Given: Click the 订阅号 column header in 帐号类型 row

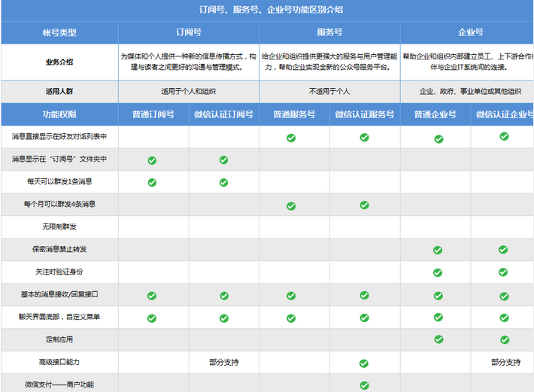Looking at the screenshot, I should (189, 32).
